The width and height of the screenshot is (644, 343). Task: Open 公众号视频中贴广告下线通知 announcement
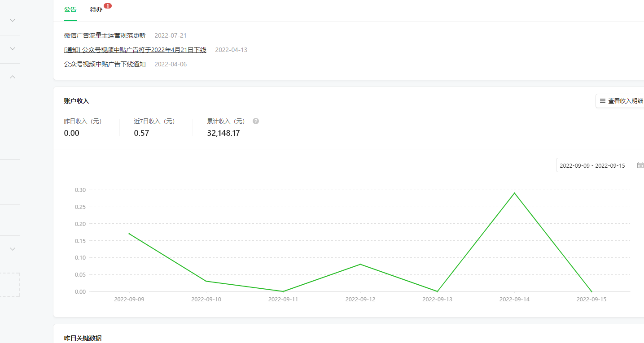tap(105, 64)
